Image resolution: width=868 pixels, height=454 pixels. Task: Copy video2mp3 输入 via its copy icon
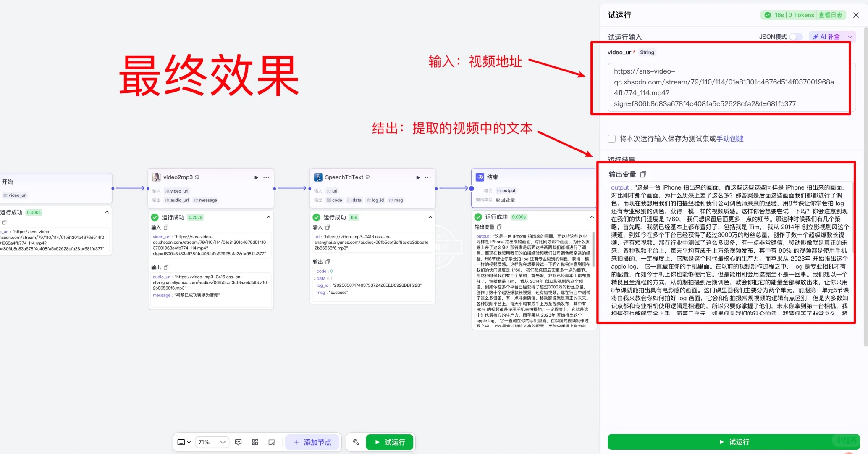click(165, 227)
